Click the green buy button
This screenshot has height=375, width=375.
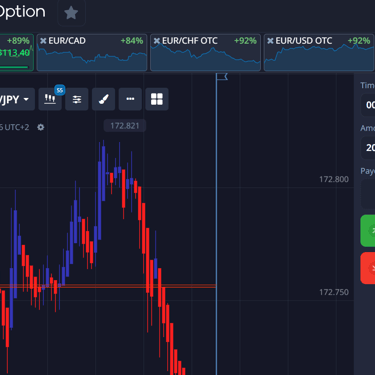point(368,231)
